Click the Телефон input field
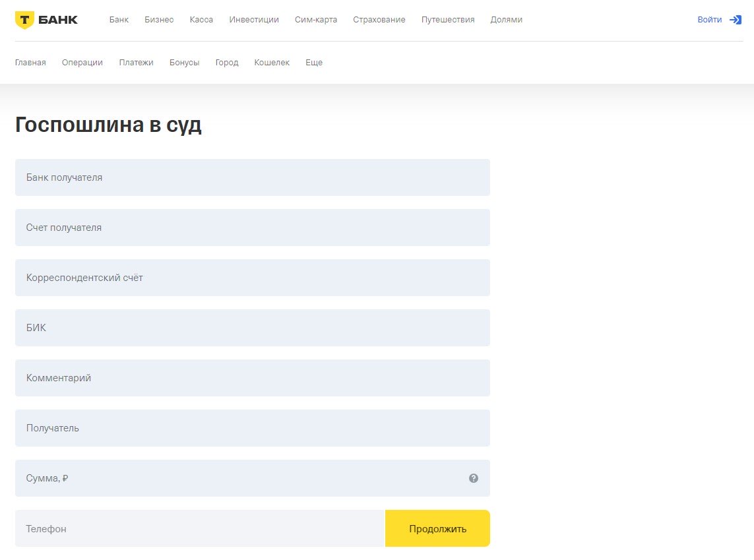 tap(199, 528)
